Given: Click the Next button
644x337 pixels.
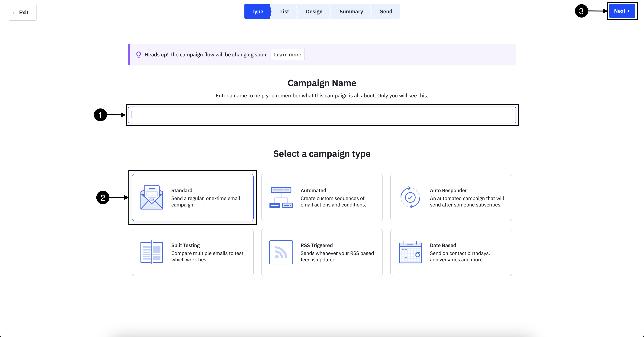Looking at the screenshot, I should (x=622, y=11).
